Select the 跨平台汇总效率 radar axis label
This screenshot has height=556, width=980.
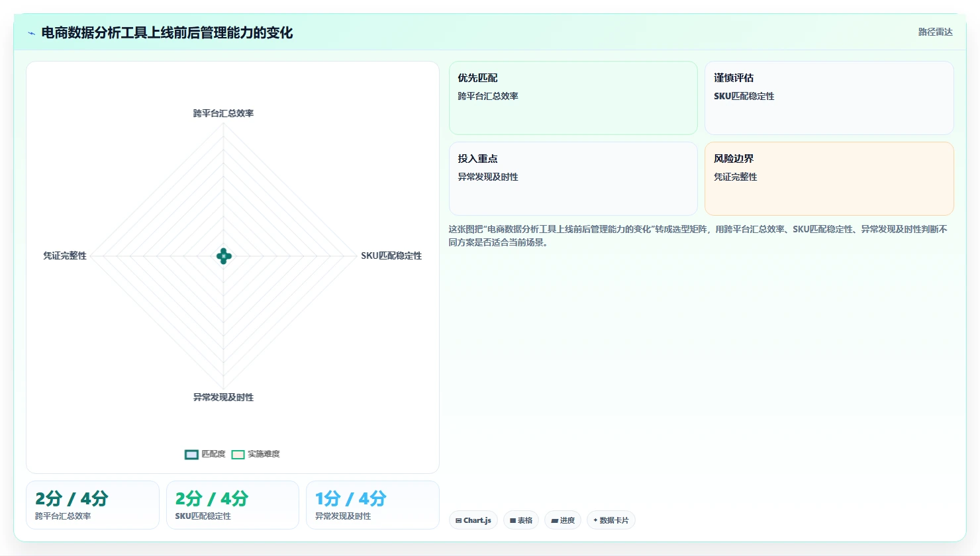coord(223,113)
